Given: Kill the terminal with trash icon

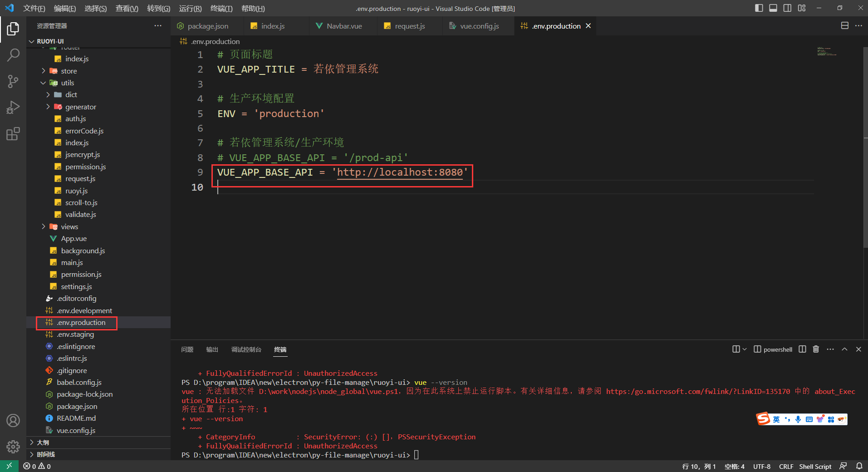Looking at the screenshot, I should 816,349.
